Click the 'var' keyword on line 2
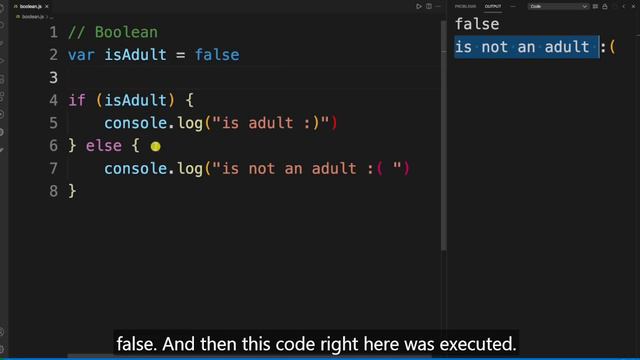The image size is (640, 360). [81, 55]
